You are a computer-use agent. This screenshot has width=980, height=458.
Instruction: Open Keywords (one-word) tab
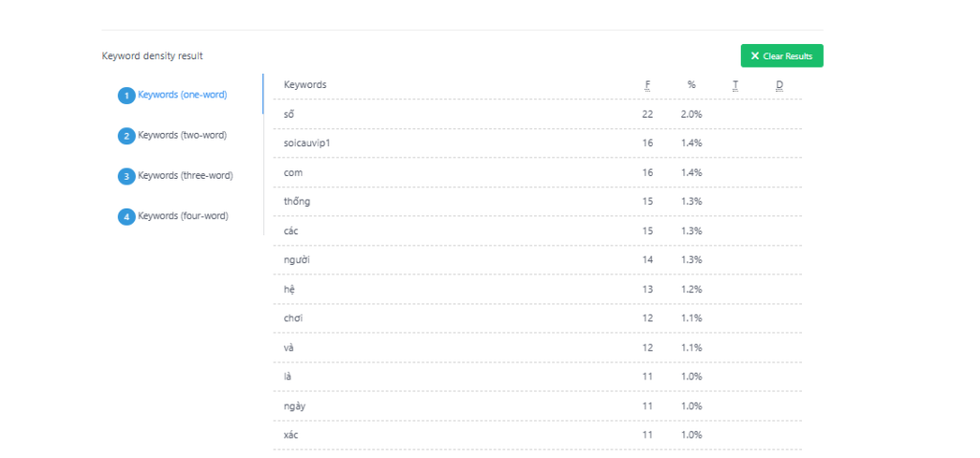tap(182, 95)
